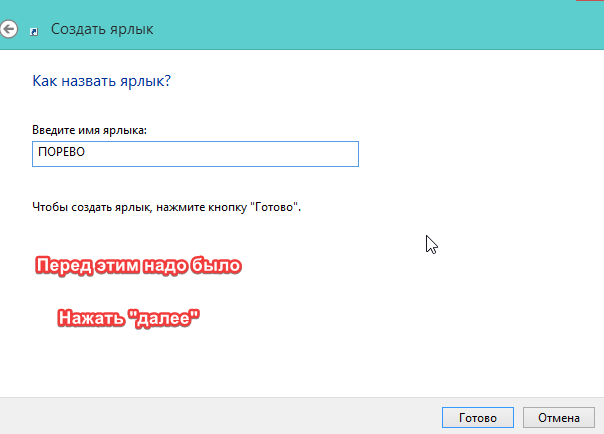Viewport: 604px width, 434px height.
Task: Click the empty right part of the name field
Action: 280,153
